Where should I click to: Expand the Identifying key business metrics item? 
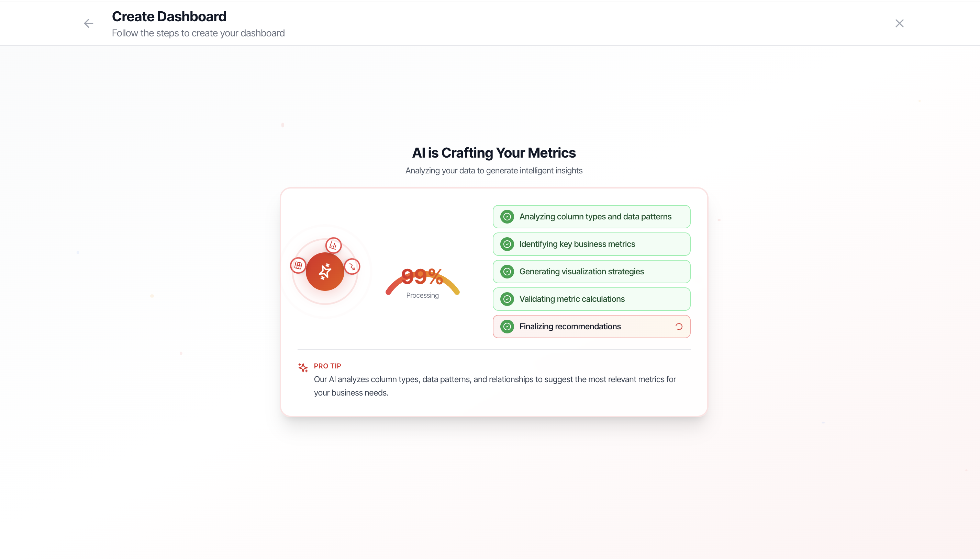click(591, 244)
